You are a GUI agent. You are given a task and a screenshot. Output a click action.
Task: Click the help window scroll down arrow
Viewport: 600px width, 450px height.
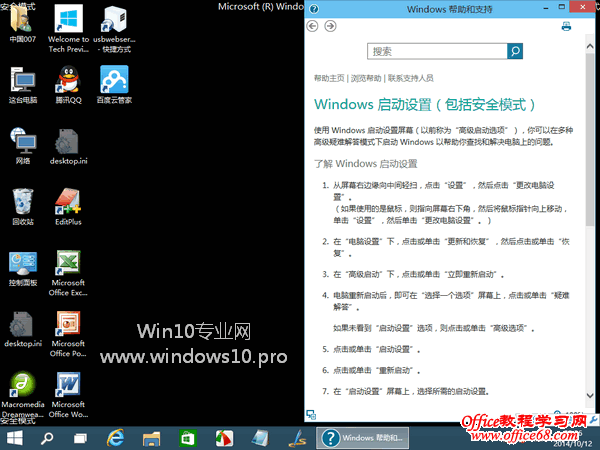pos(590,395)
